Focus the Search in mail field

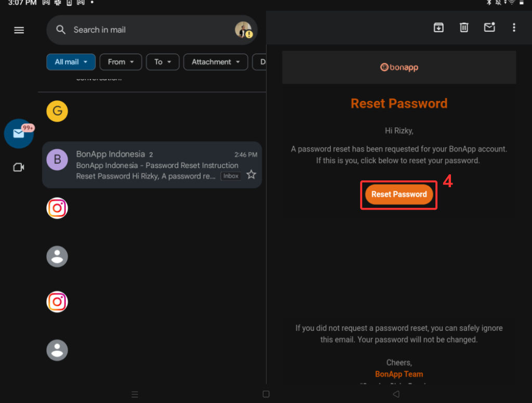152,30
